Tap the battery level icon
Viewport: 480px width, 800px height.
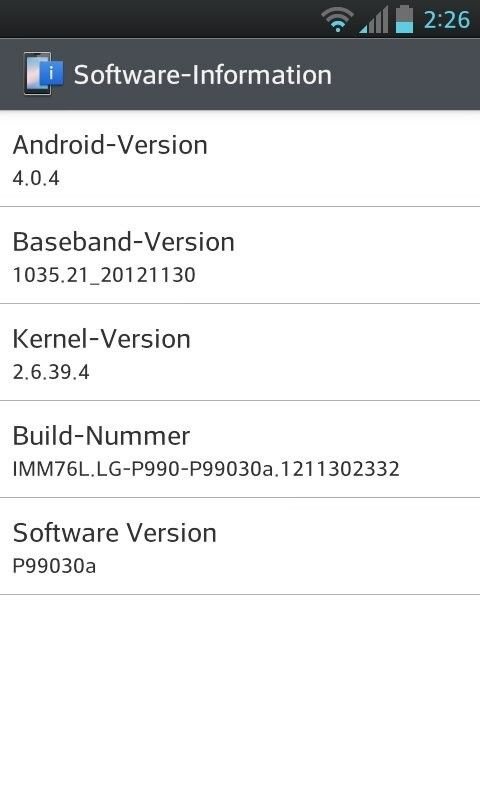click(x=405, y=19)
